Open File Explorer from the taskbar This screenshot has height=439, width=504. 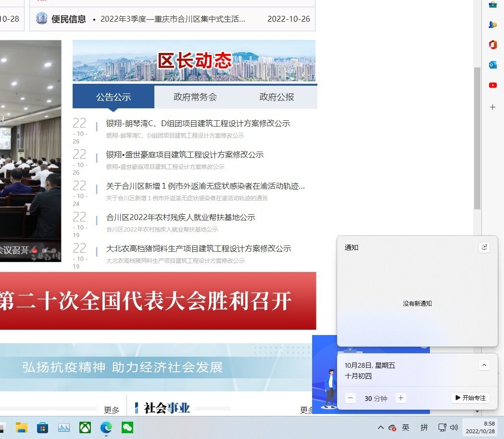[x=22, y=427]
